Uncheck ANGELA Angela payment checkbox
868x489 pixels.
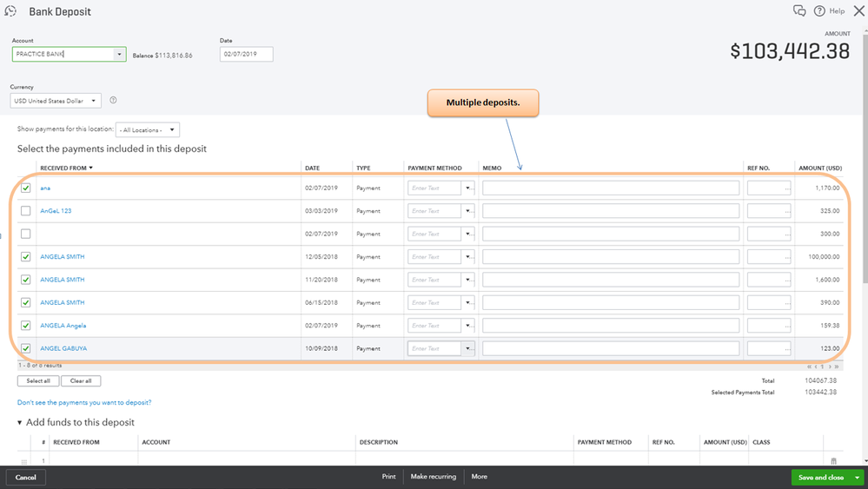coord(25,325)
